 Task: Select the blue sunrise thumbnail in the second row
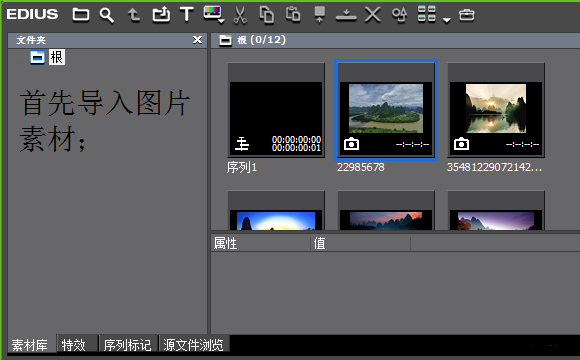tap(276, 211)
